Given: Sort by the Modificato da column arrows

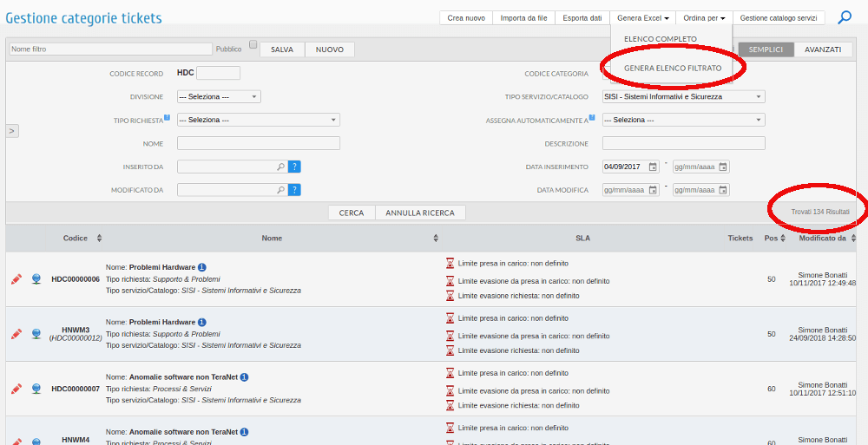Looking at the screenshot, I should click(x=853, y=238).
